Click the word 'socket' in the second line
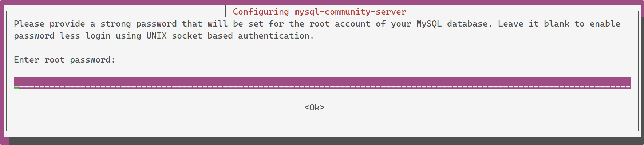This screenshot has height=145, width=644. click(x=187, y=36)
